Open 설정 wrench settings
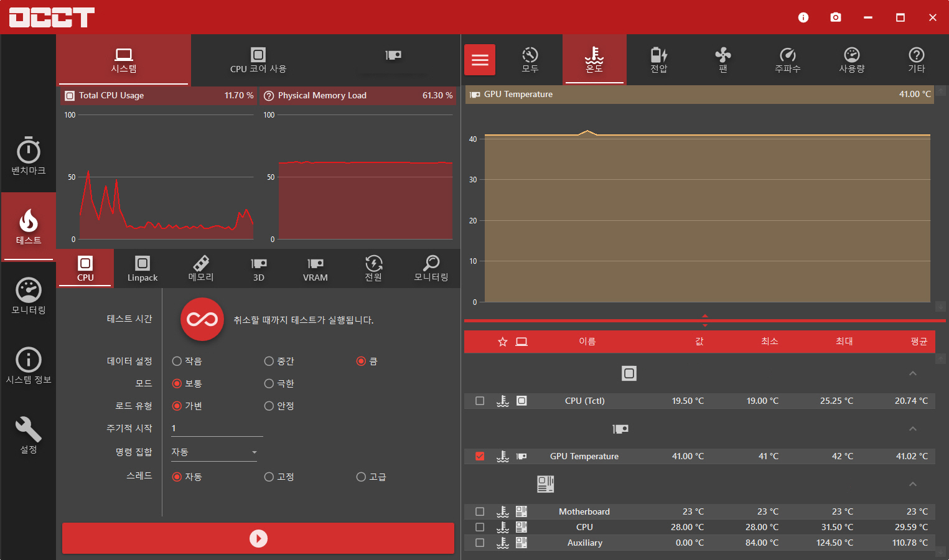Image resolution: width=949 pixels, height=560 pixels. tap(29, 436)
